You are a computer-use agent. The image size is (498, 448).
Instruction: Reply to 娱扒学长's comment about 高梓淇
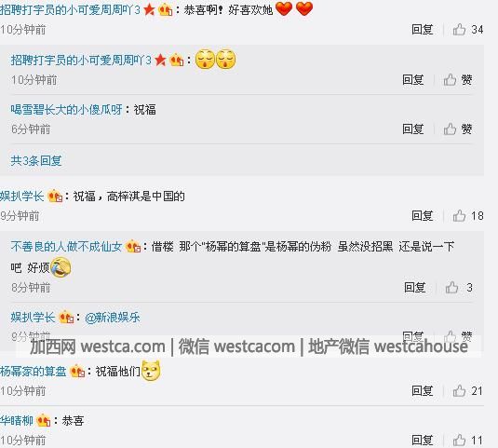click(x=422, y=216)
